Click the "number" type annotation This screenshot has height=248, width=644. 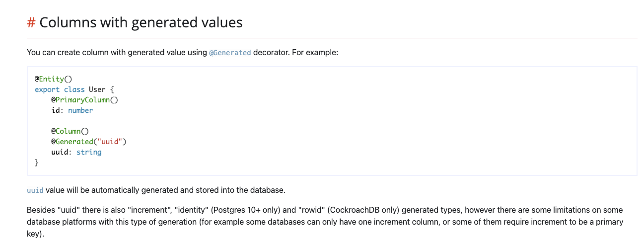pyautogui.click(x=80, y=110)
